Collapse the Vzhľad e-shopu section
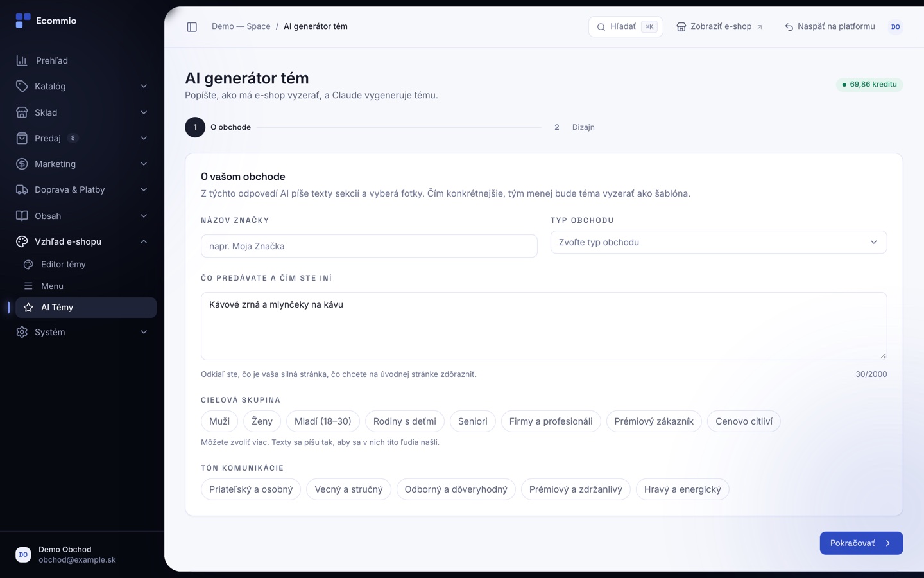924x578 pixels. (x=82, y=241)
